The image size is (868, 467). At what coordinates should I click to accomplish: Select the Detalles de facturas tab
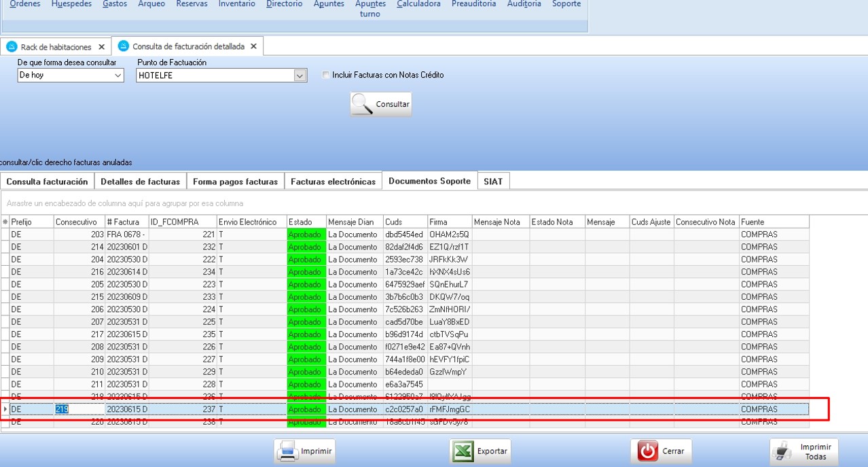(140, 181)
